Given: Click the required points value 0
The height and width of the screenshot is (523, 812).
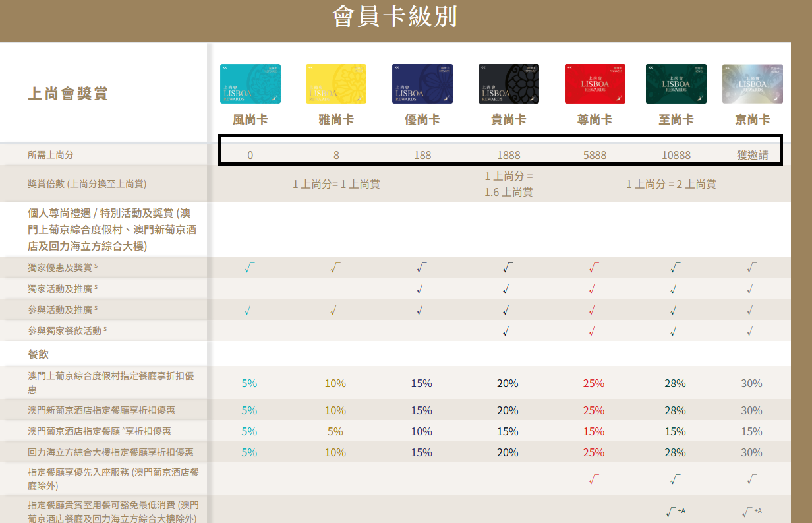Looking at the screenshot, I should [x=250, y=156].
